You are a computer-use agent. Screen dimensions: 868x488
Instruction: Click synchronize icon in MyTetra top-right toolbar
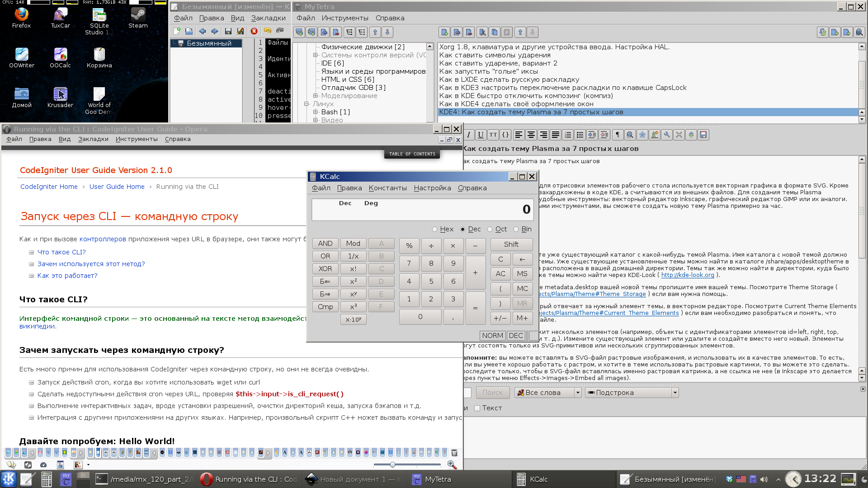pyautogui.click(x=823, y=32)
